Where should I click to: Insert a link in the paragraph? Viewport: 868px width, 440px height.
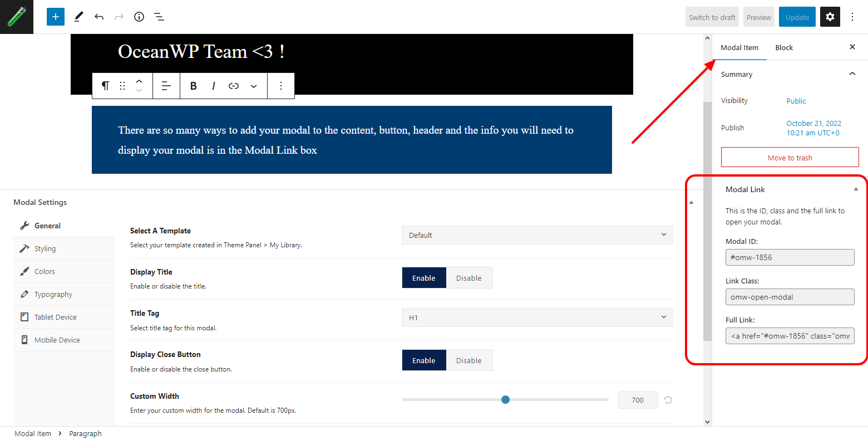pos(234,86)
